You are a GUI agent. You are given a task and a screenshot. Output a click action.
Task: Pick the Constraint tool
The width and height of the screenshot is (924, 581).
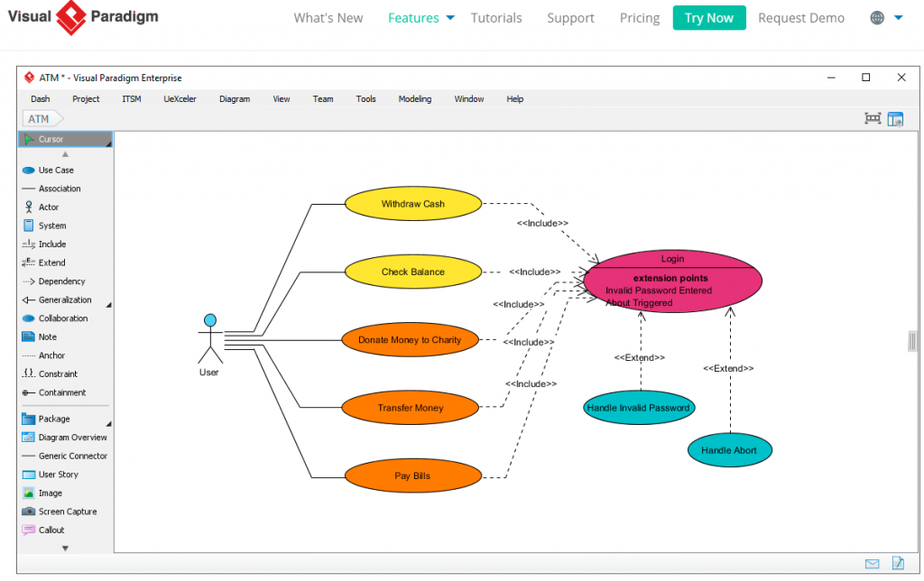click(x=51, y=373)
